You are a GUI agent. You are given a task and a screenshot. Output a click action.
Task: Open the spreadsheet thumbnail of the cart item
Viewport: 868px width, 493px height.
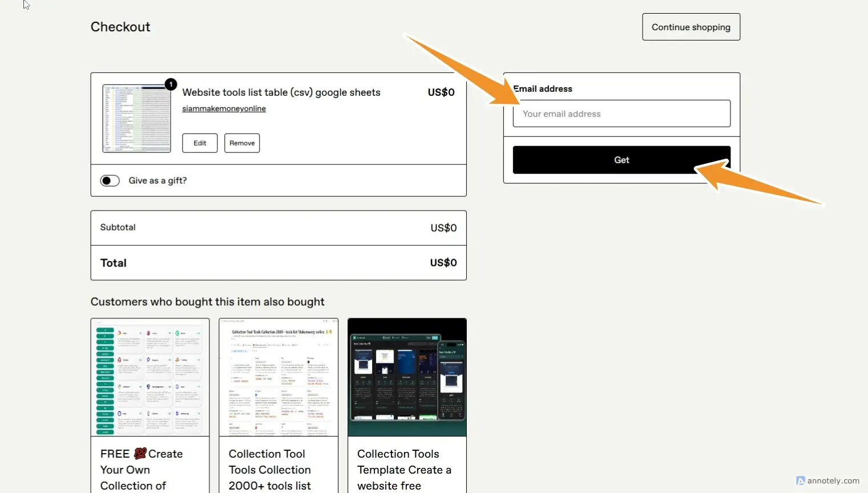click(136, 119)
